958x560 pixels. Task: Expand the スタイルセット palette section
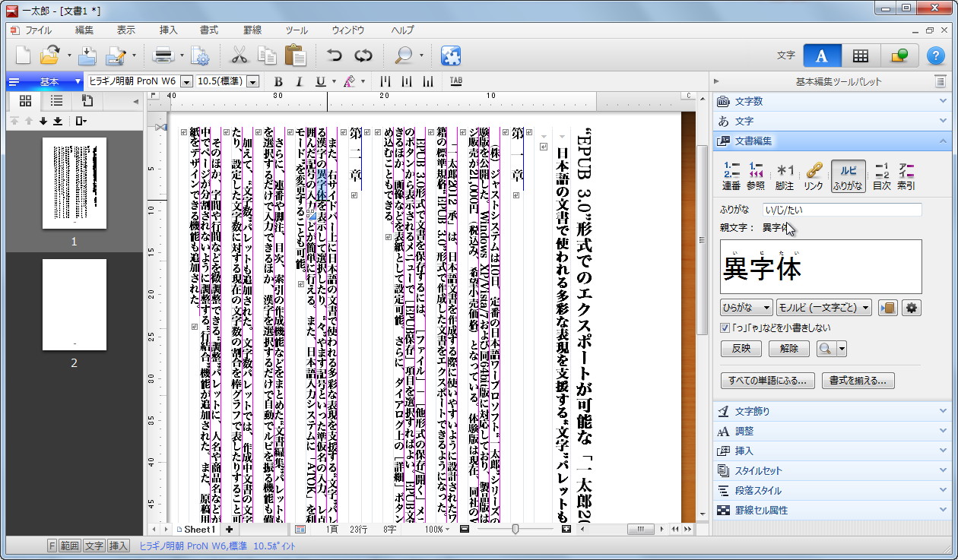(833, 470)
